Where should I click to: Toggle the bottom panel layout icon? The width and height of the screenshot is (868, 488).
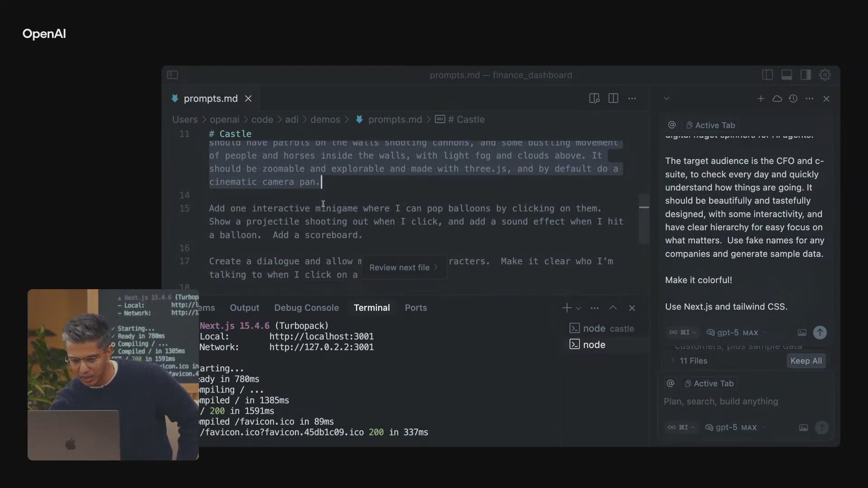(787, 75)
